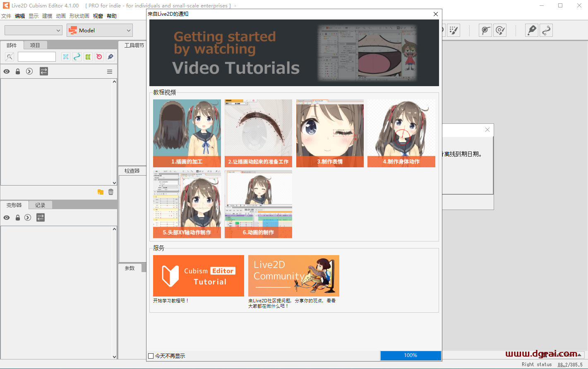This screenshot has height=369, width=588.
Task: Select the Arrange Mesh tool
Action: coord(65,57)
